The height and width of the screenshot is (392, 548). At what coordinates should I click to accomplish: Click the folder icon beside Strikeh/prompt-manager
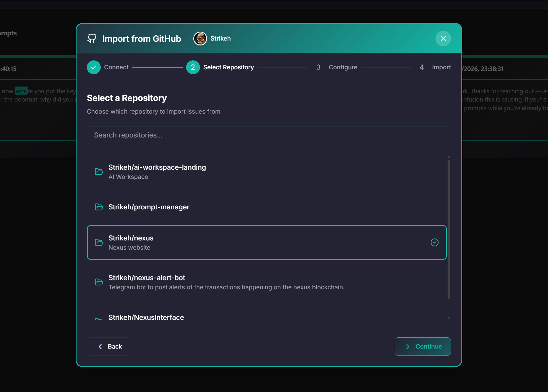[99, 207]
